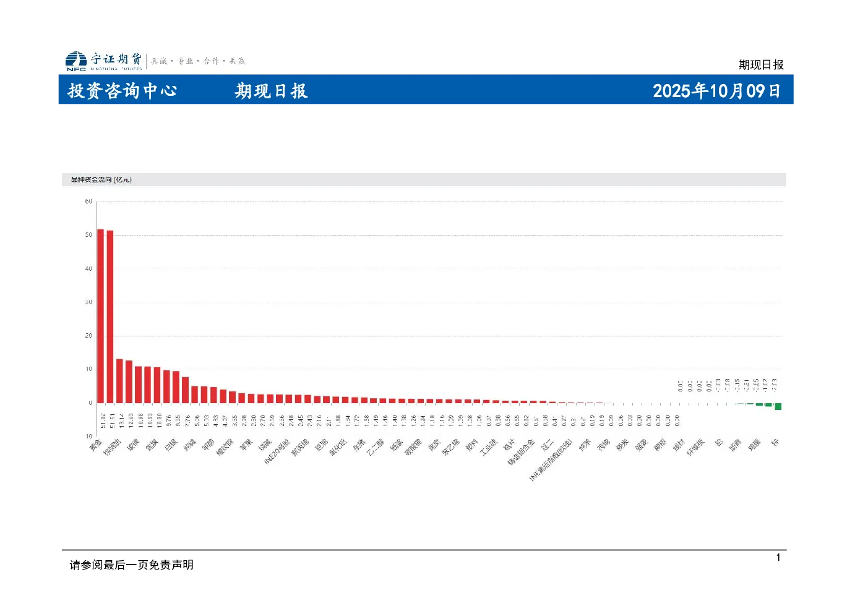The height and width of the screenshot is (614, 868).
Task: Click the value label 9.76
Action: pos(169,420)
